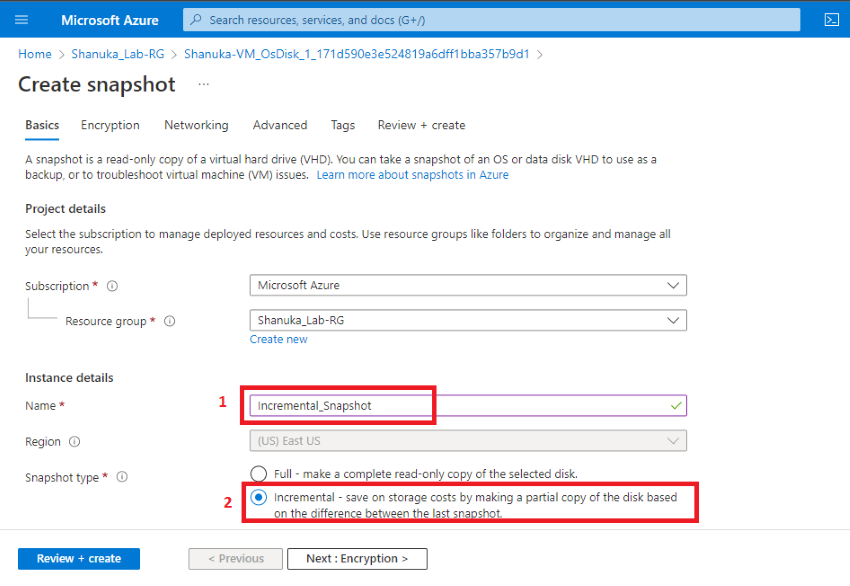Open the Azure portal hamburger menu
850x586 pixels.
point(21,20)
